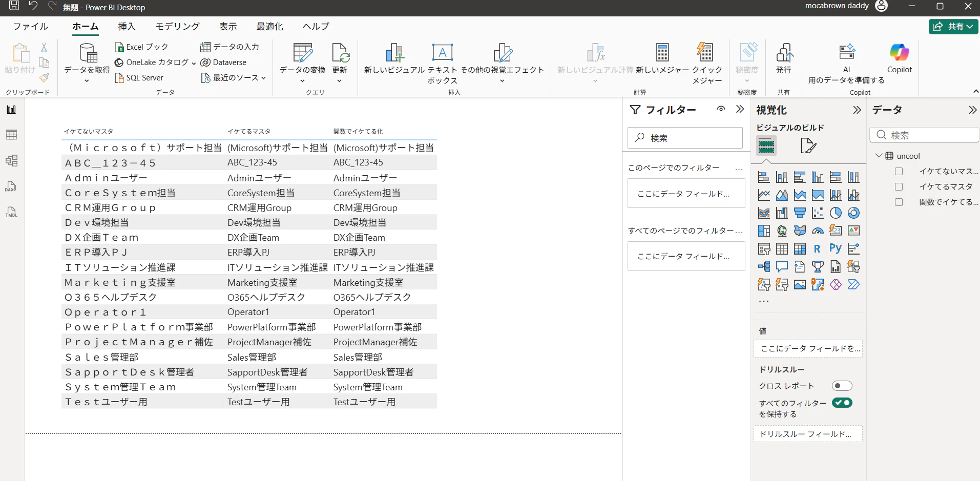980x481 pixels.
Task: Collapse the 視覚化 pane with chevrons
Action: tap(857, 110)
